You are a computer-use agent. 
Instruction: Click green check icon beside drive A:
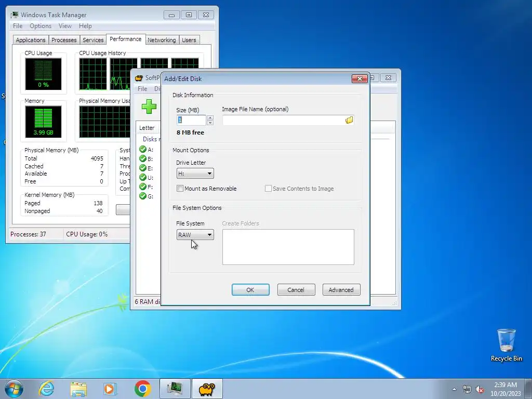tap(143, 149)
